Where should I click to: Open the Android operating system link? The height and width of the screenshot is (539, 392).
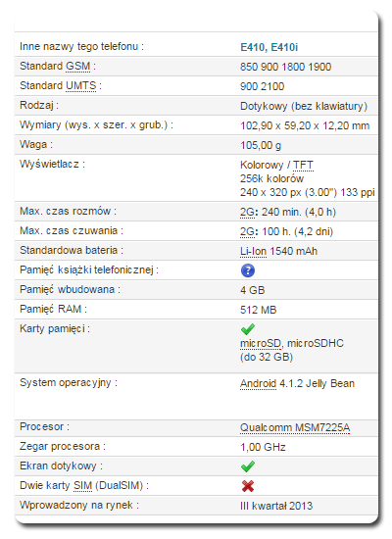[258, 383]
